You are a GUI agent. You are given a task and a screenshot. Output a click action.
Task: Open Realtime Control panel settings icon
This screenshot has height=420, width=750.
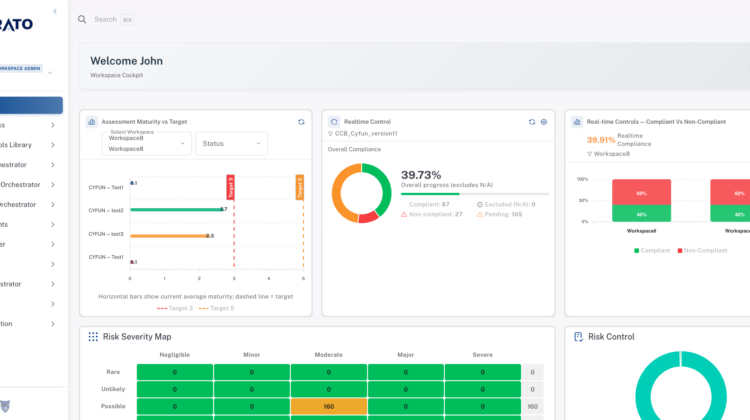[x=544, y=122]
